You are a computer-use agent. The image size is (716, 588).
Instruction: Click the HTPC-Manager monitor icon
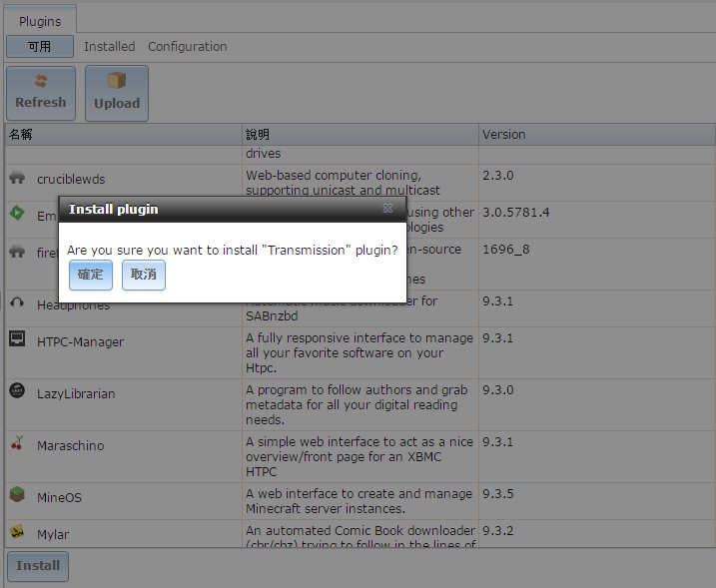click(x=17, y=338)
